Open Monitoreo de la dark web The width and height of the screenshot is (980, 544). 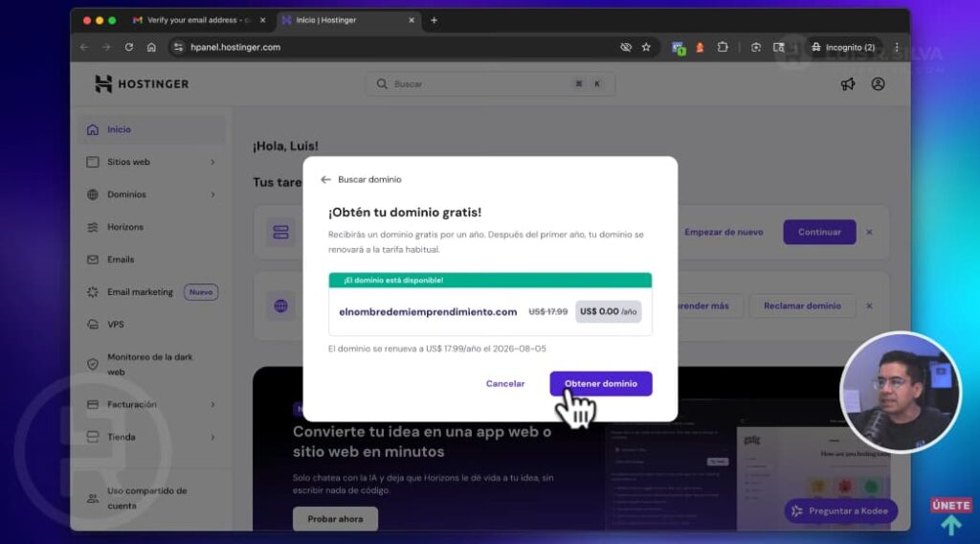[x=151, y=365]
